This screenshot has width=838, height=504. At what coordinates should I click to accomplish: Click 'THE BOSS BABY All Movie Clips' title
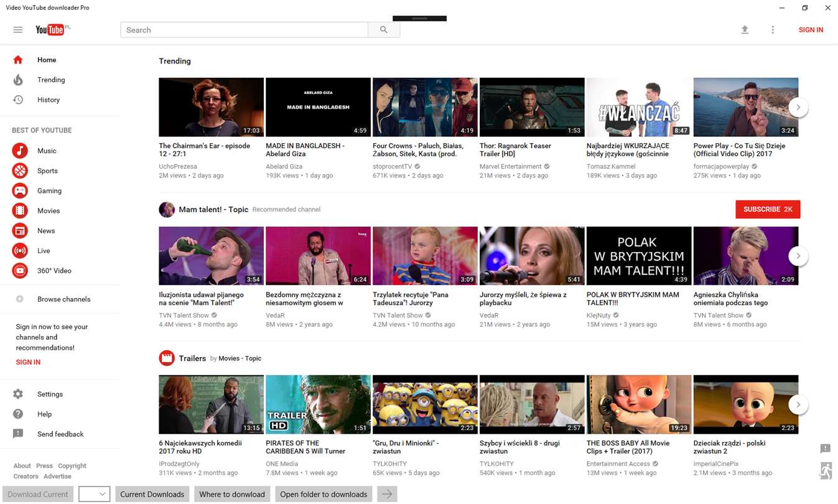point(628,447)
